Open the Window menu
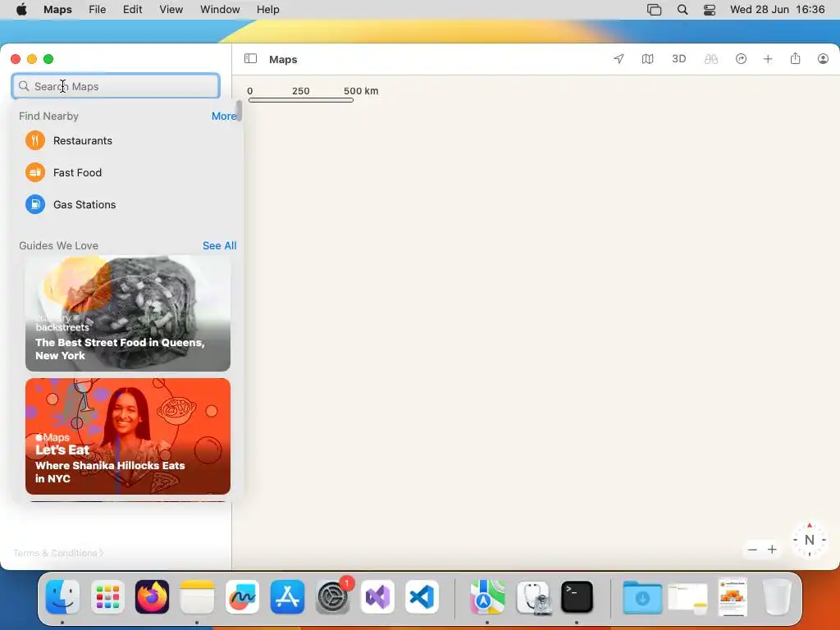This screenshot has width=840, height=630. 220,10
